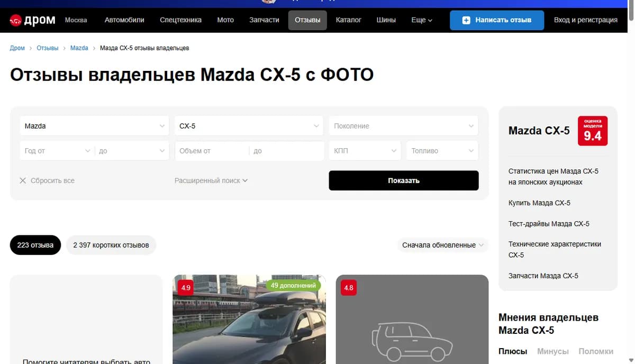Switch to Поломки tab

pos(596,351)
